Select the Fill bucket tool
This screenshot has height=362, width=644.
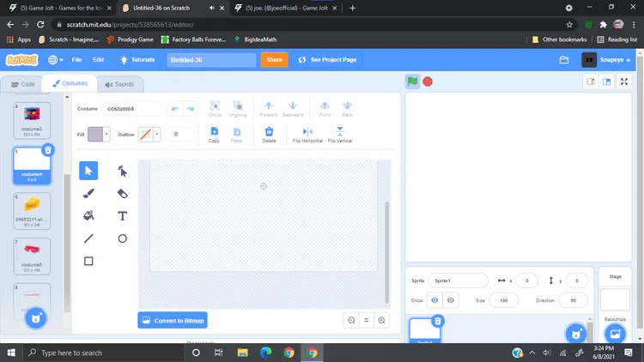tap(88, 216)
